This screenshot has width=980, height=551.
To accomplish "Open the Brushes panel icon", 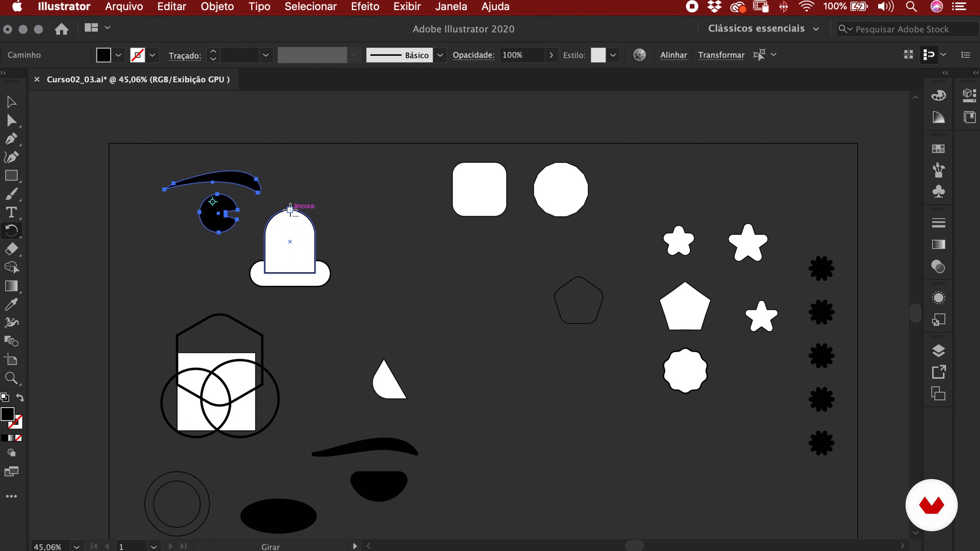I will [938, 170].
